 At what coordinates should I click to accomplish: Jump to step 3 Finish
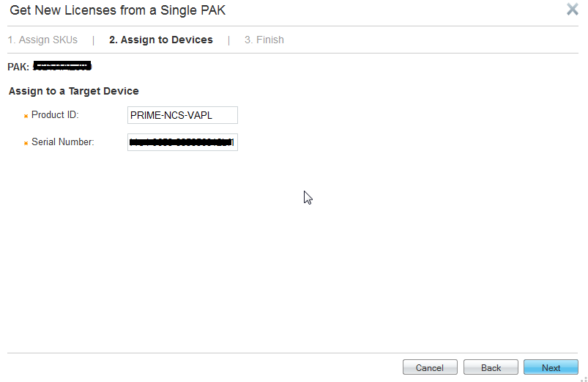tap(264, 40)
